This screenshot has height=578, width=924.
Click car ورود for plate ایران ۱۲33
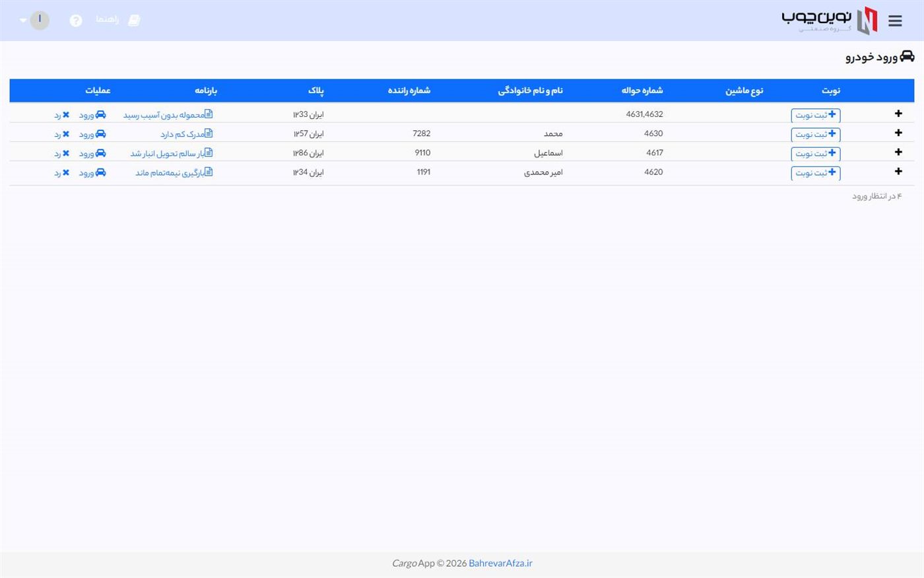[92, 115]
